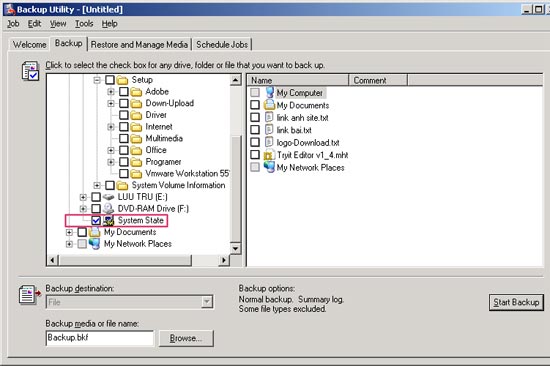Uncheck the System State checkbox

click(x=96, y=220)
